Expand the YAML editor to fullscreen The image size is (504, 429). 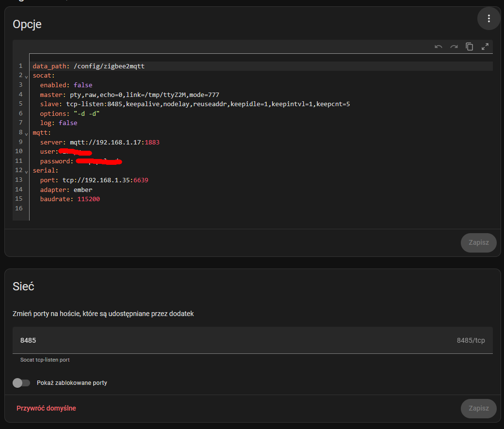[x=485, y=47]
